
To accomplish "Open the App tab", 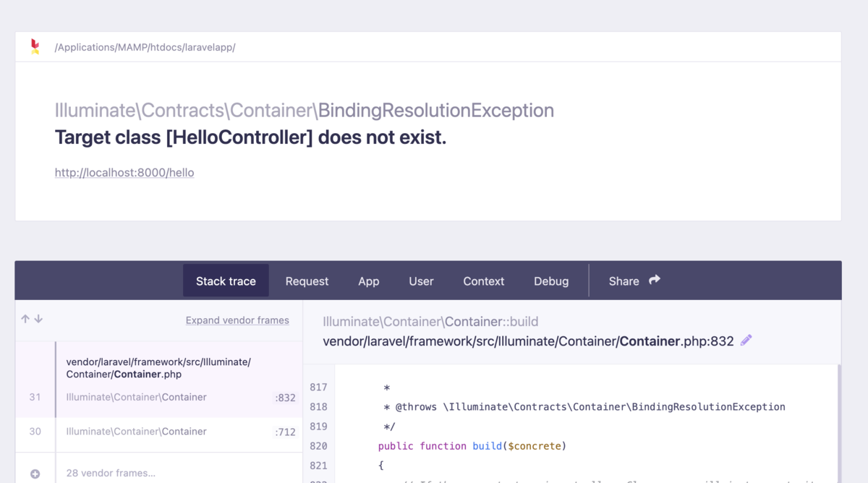I will (x=369, y=281).
